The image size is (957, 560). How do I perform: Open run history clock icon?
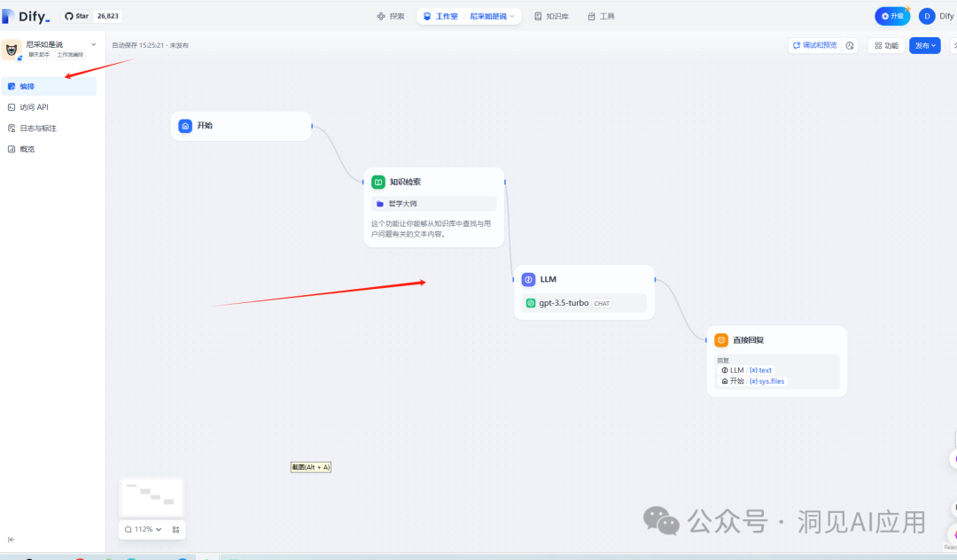[850, 45]
